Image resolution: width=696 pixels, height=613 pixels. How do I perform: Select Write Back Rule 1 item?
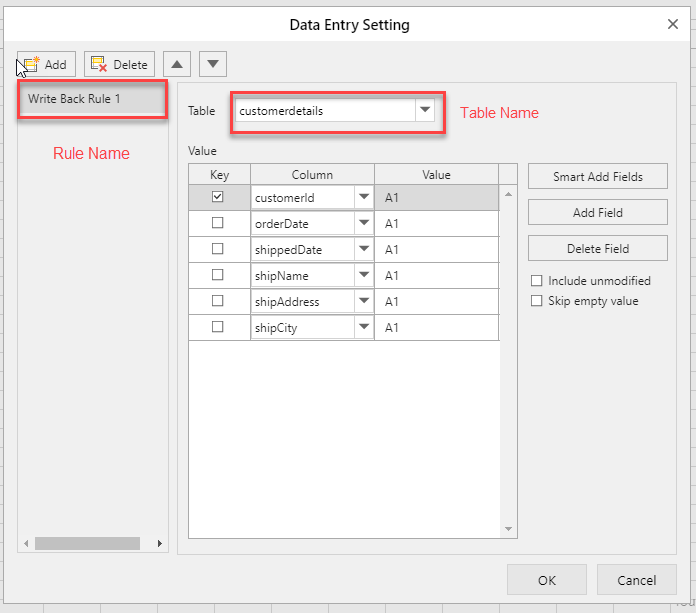[x=92, y=100]
